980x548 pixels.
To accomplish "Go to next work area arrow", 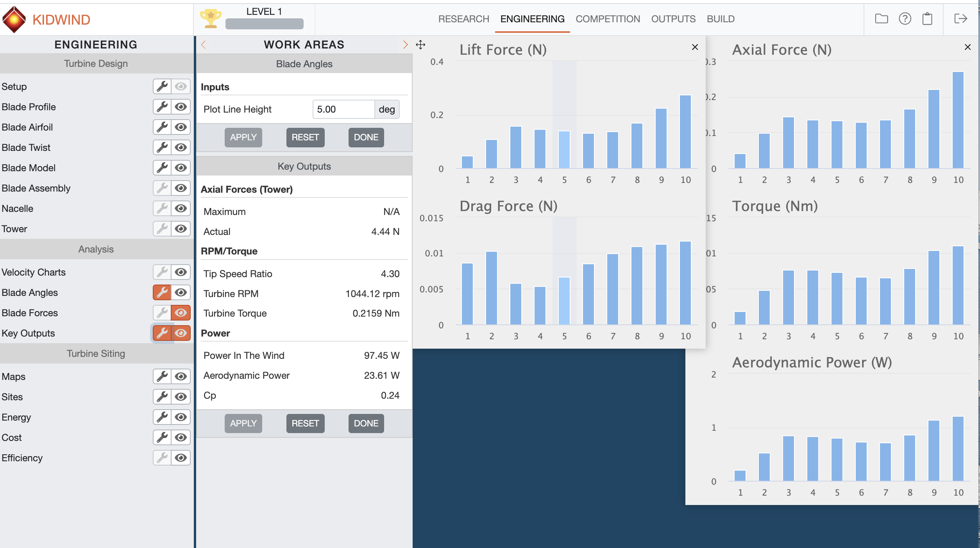I will (x=405, y=45).
